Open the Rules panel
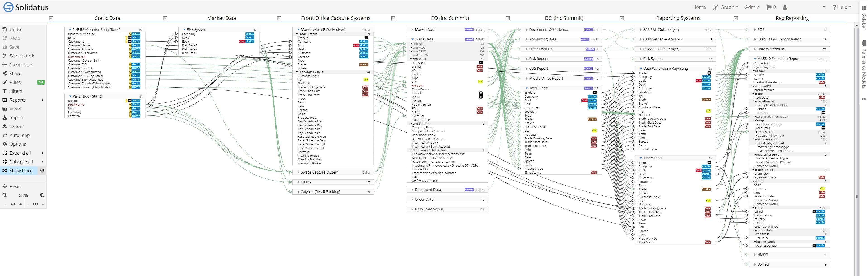Image resolution: width=868 pixels, height=276 pixels. [x=15, y=82]
